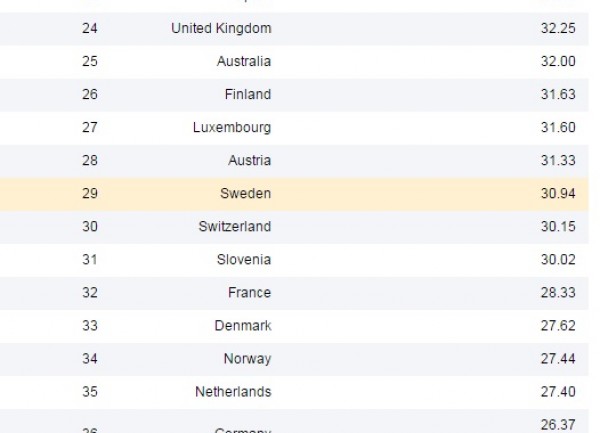Click the Netherlands entry
Screen dimensions: 600x433
[233, 392]
